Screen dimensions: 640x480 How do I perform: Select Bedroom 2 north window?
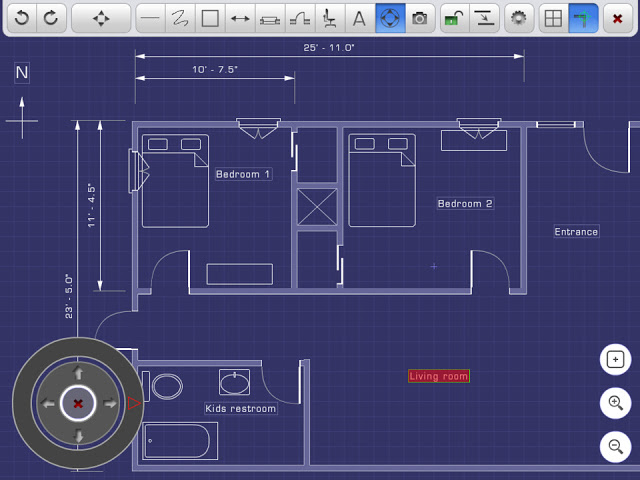click(479, 128)
